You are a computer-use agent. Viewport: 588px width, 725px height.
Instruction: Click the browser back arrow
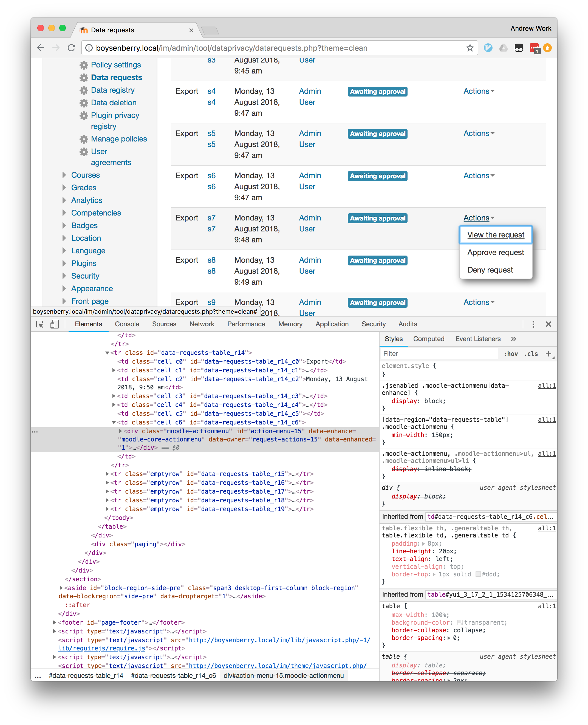coord(41,48)
